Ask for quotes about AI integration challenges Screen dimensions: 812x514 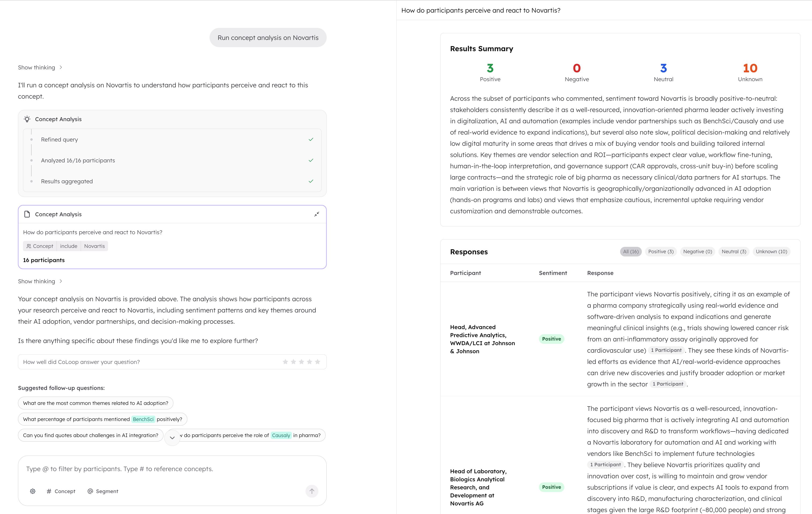click(90, 435)
